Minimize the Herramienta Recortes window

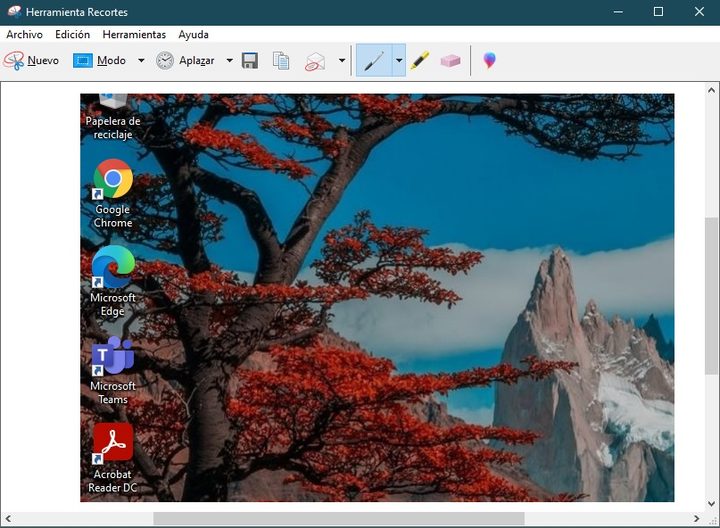(x=618, y=12)
